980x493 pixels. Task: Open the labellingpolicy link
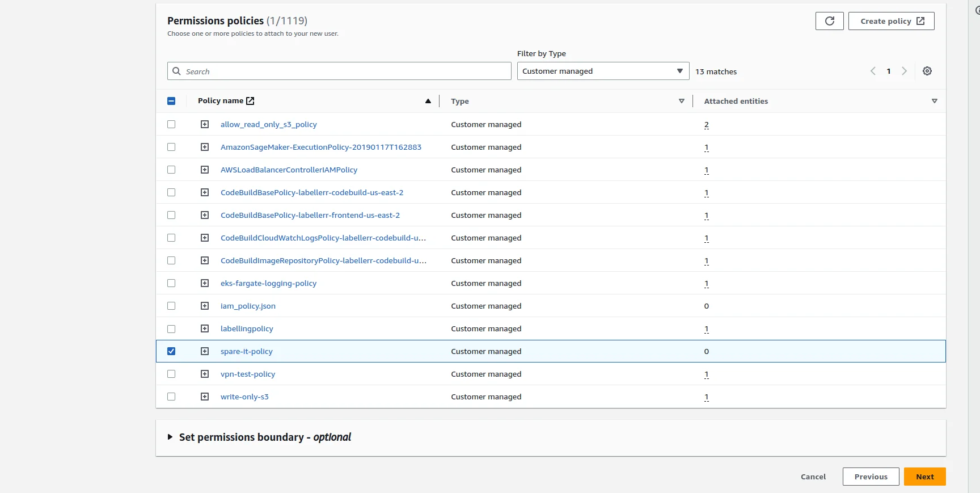[247, 328]
